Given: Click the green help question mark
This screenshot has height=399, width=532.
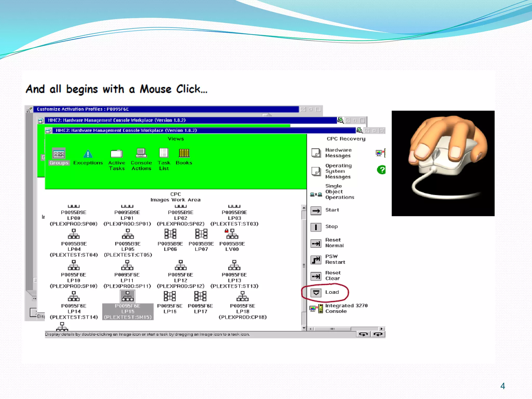Looking at the screenshot, I should pos(381,170).
